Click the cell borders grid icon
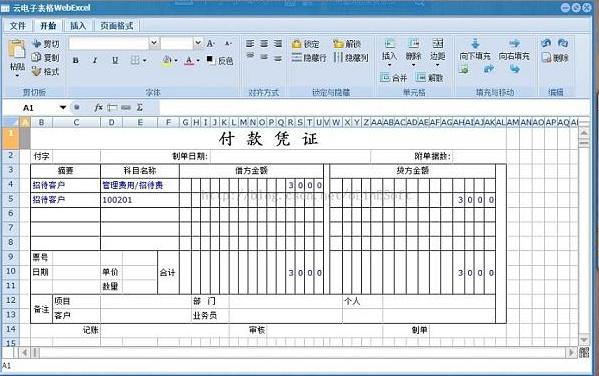 click(135, 60)
